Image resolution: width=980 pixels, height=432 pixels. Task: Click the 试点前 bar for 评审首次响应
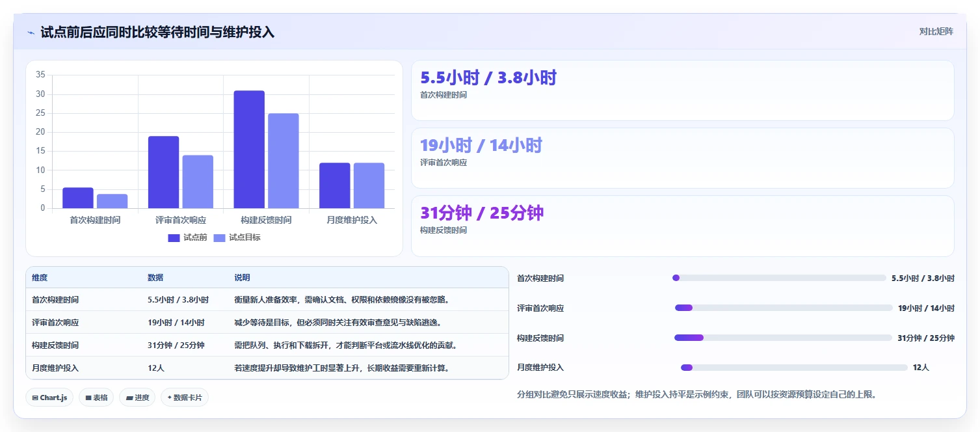(x=163, y=172)
